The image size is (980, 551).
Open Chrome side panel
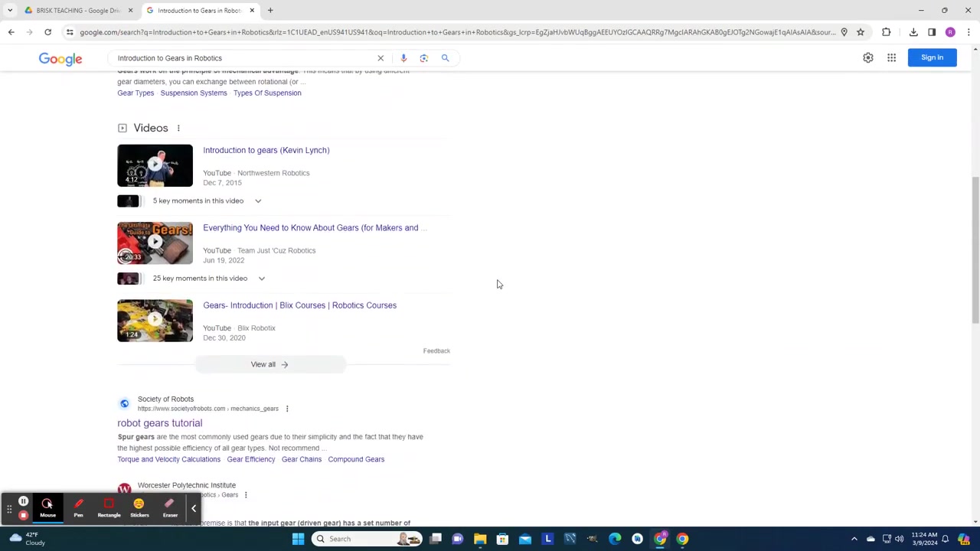pos(932,32)
